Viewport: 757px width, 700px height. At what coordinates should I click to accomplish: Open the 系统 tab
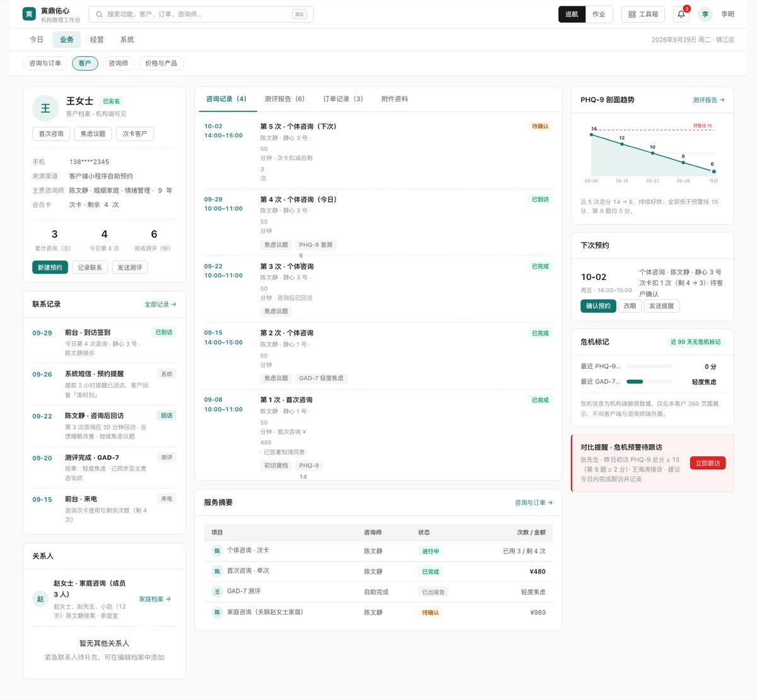(x=127, y=40)
